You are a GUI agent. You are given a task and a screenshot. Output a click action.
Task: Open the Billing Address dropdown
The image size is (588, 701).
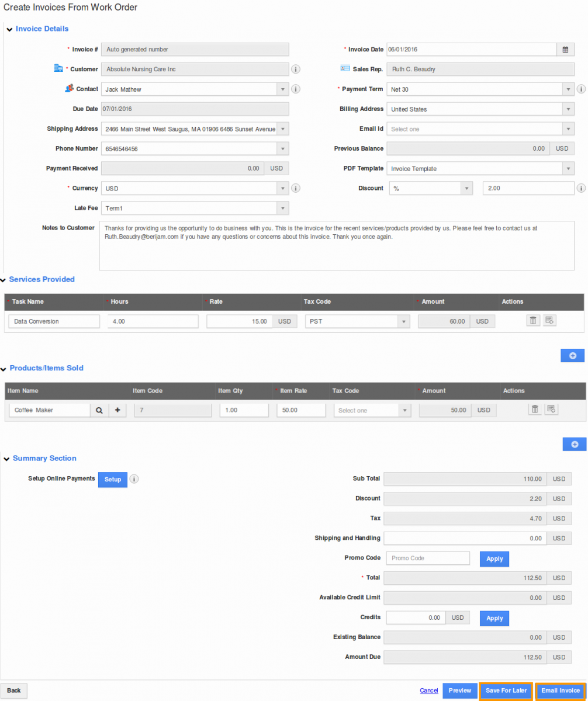click(x=568, y=109)
